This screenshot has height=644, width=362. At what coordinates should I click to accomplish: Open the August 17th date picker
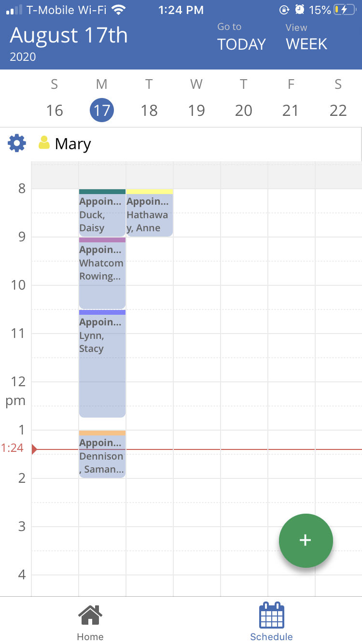[x=69, y=36]
